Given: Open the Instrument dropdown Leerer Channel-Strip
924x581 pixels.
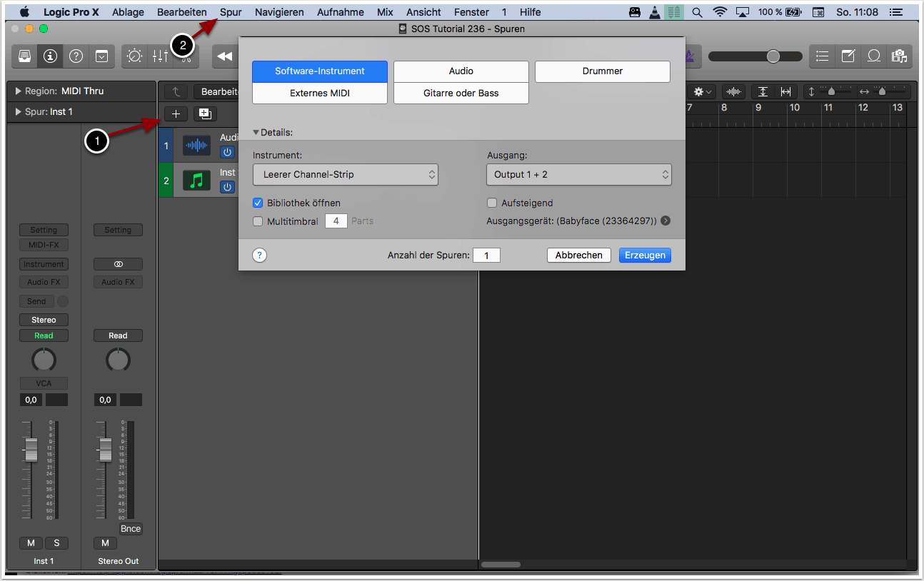Looking at the screenshot, I should 346,174.
